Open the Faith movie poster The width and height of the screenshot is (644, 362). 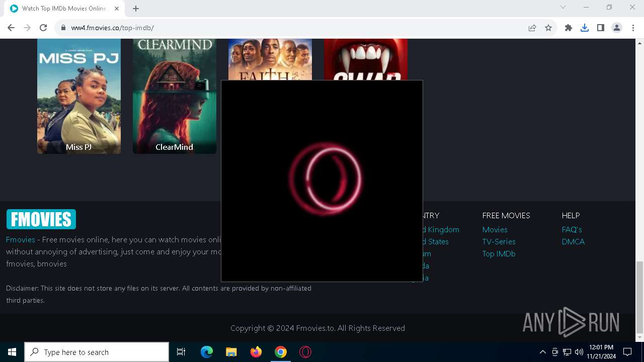[x=270, y=59]
